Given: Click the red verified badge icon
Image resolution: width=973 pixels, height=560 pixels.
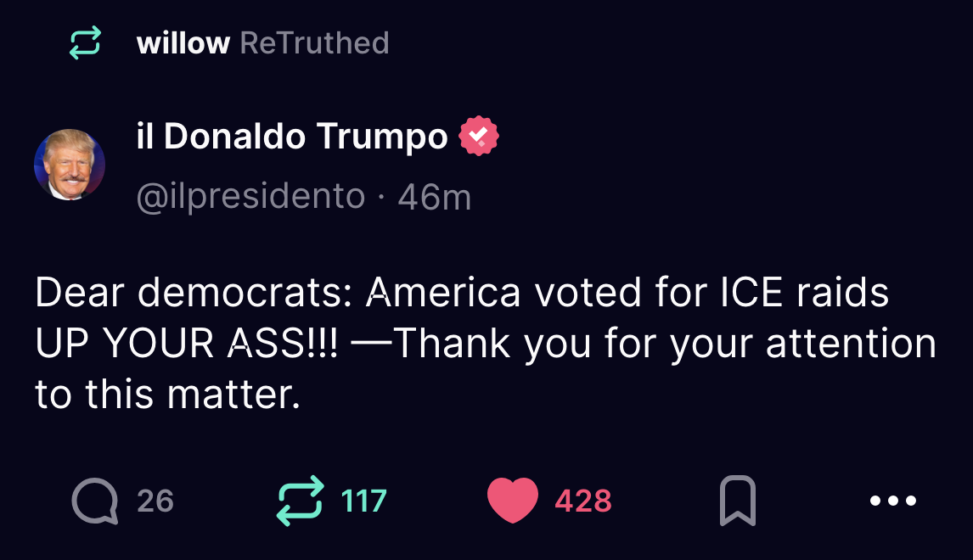Looking at the screenshot, I should point(479,136).
